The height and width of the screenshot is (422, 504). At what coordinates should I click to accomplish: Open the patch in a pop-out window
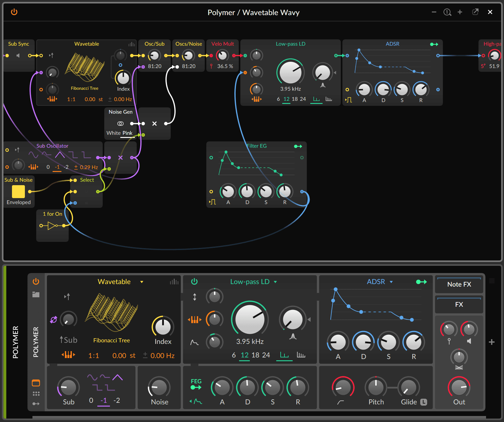point(476,12)
